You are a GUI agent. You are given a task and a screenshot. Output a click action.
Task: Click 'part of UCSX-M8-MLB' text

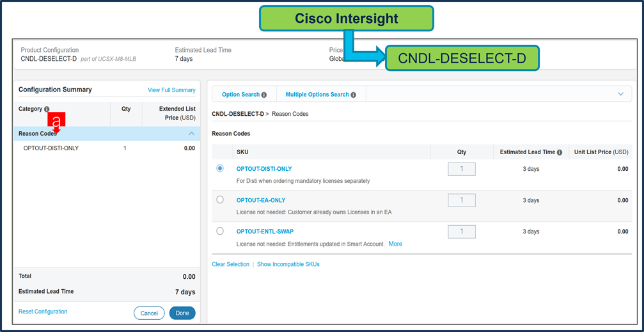click(109, 59)
